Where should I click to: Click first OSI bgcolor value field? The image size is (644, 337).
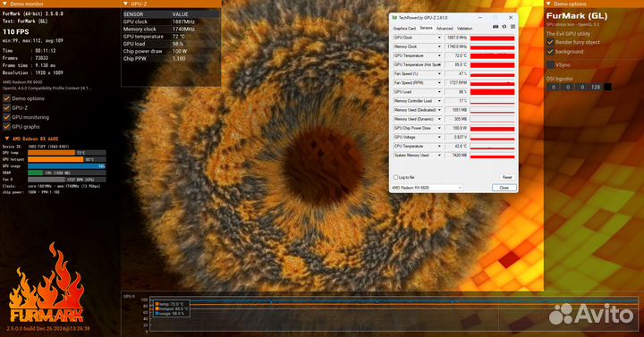(554, 87)
